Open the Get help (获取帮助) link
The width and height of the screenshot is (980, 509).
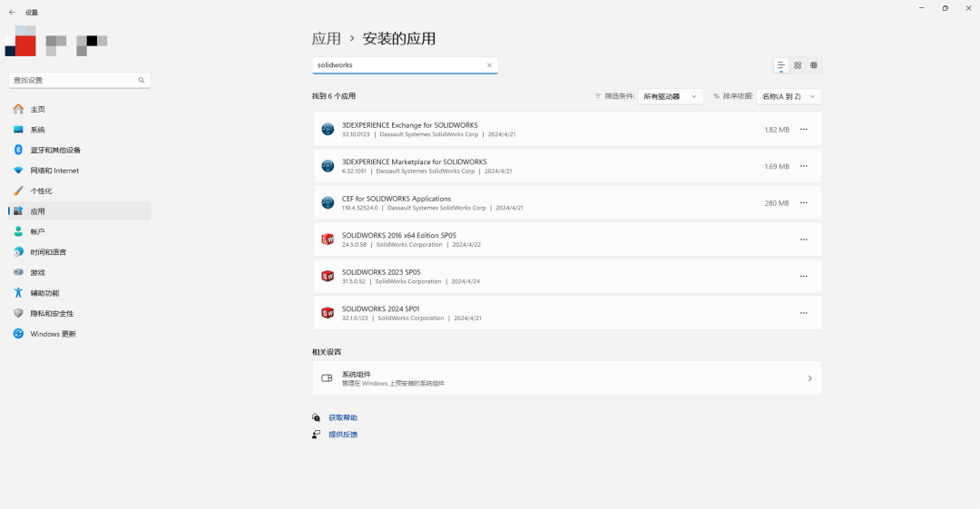click(x=343, y=417)
